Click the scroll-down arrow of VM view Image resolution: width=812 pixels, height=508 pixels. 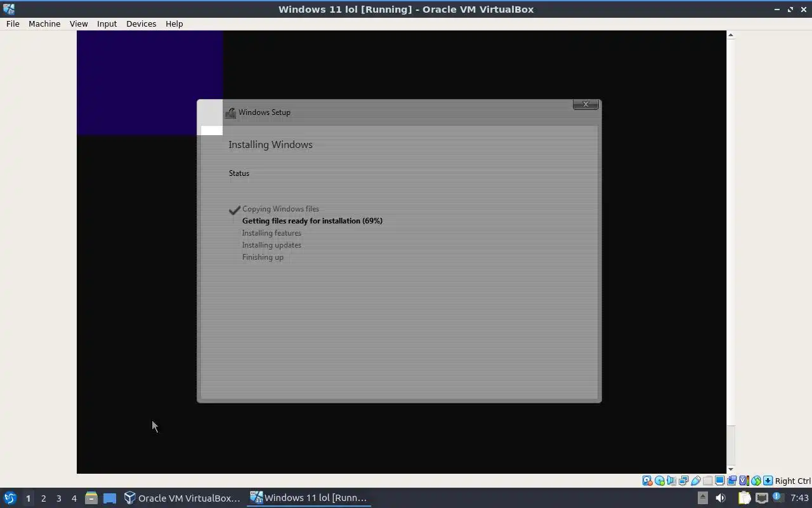(731, 469)
